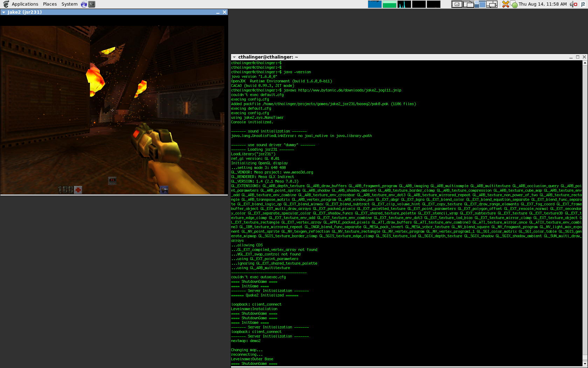The image size is (588, 368).
Task: Open the green memory monitor graph
Action: point(389,4)
